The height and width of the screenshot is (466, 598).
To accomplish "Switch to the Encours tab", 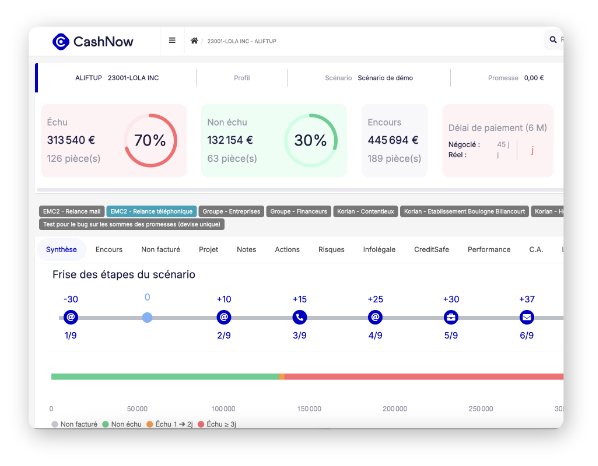I will pyautogui.click(x=109, y=249).
